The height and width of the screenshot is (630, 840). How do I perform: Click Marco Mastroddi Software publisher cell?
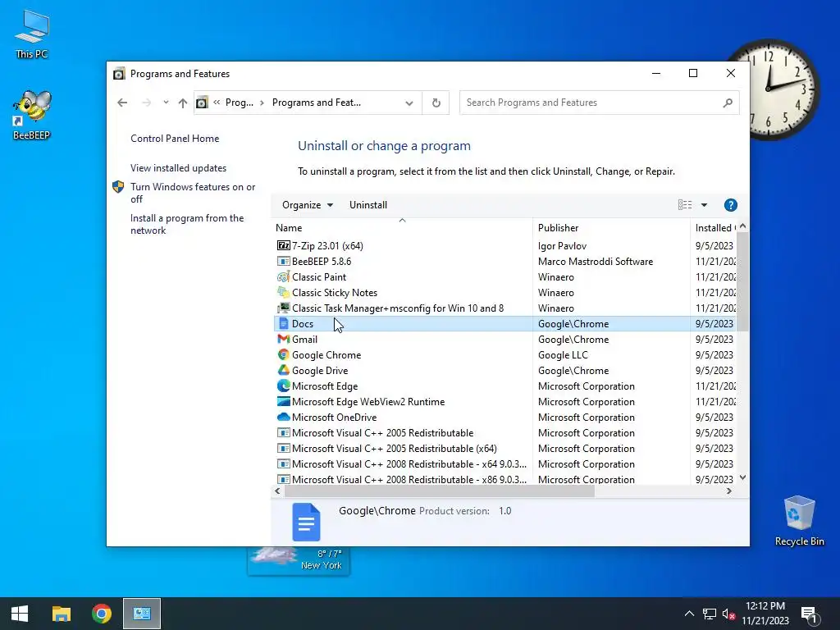pos(596,262)
